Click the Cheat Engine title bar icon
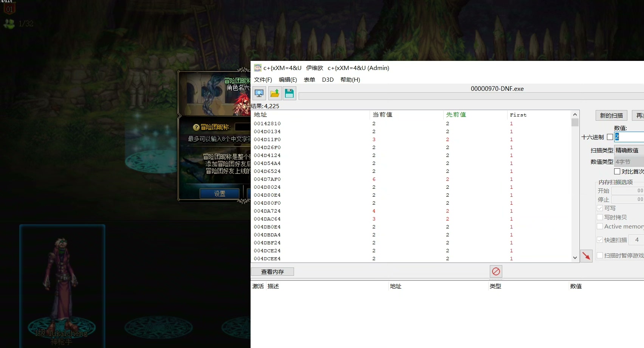Image resolution: width=644 pixels, height=348 pixels. click(258, 68)
